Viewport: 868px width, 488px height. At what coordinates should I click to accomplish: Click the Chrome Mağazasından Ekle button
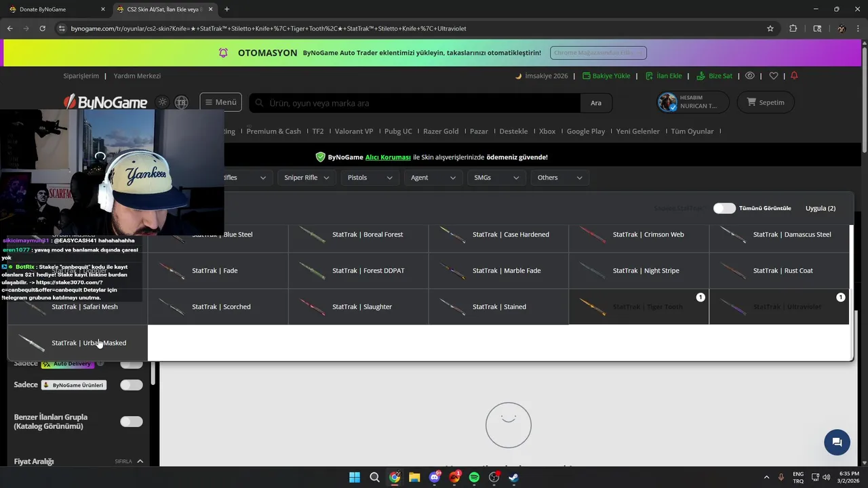598,53
